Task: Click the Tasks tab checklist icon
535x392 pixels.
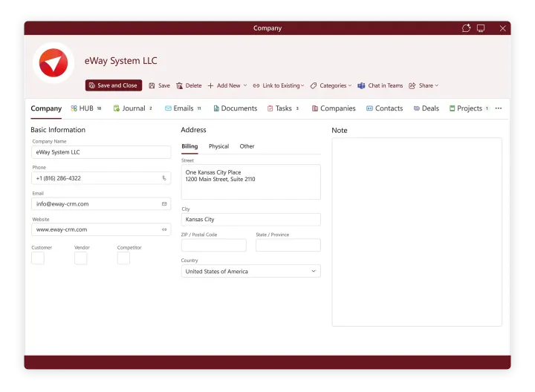Action: [270, 108]
